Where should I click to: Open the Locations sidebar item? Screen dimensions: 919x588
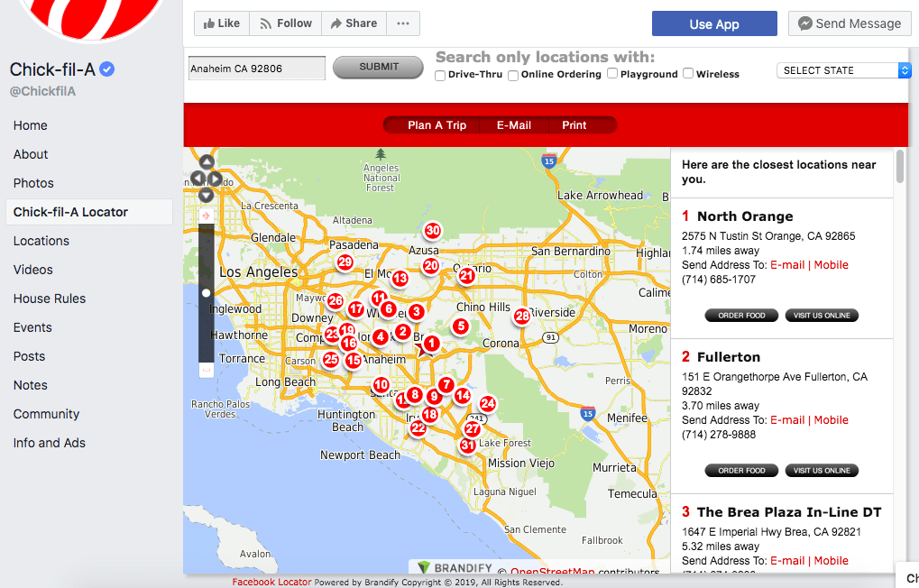[x=41, y=241]
